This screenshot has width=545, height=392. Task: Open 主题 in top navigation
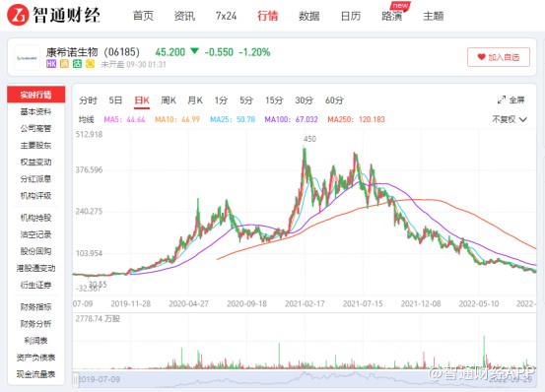click(434, 16)
